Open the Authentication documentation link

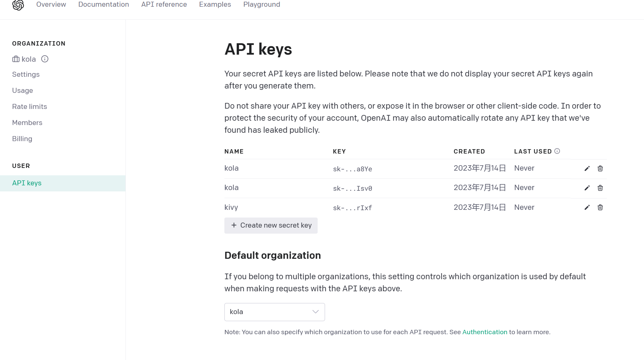tap(485, 332)
